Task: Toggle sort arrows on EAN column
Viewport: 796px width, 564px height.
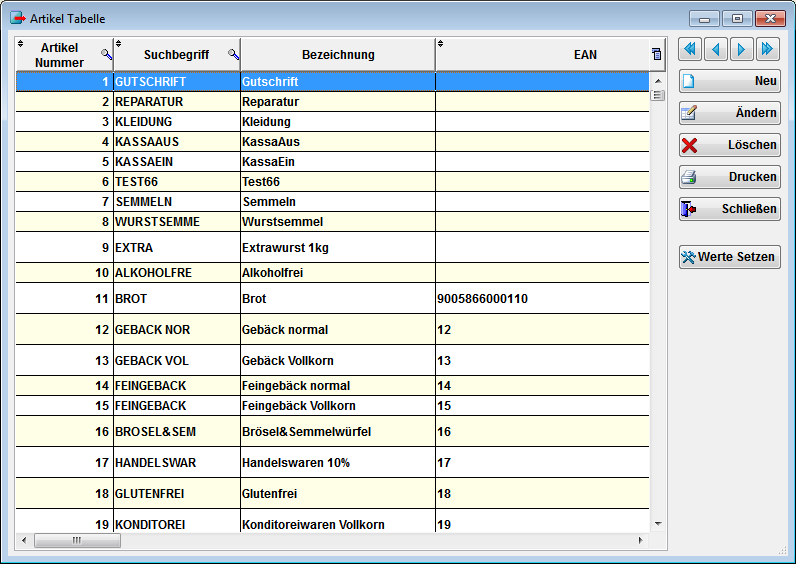Action: click(x=441, y=43)
